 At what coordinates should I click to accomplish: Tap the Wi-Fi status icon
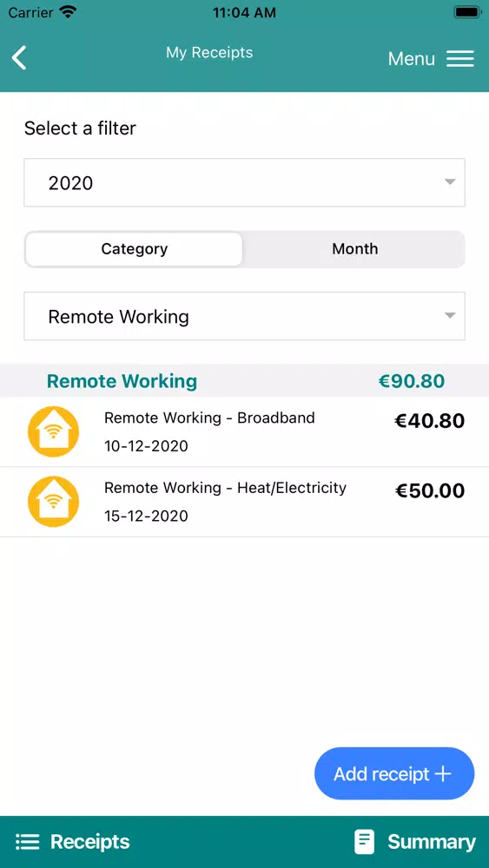69,12
